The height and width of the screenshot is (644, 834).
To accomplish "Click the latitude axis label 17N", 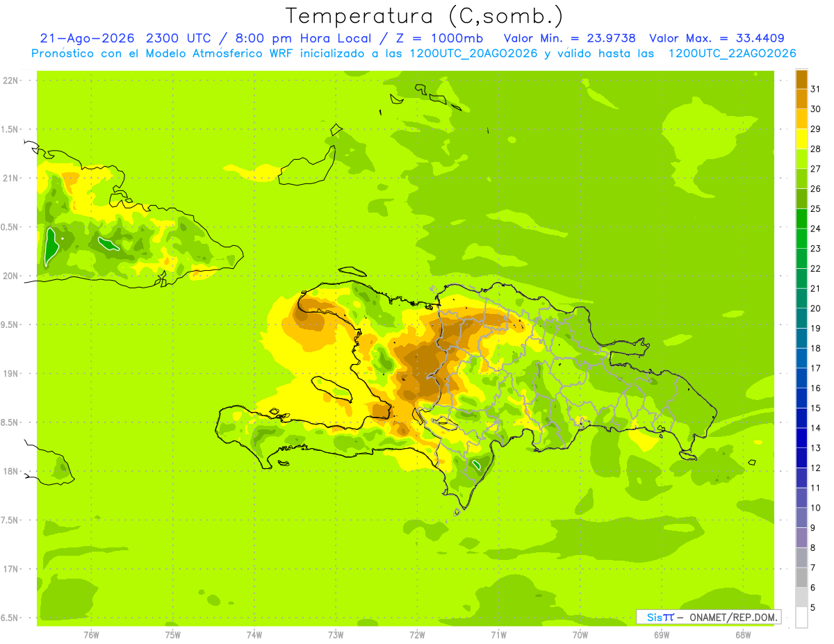I will 11,570.
